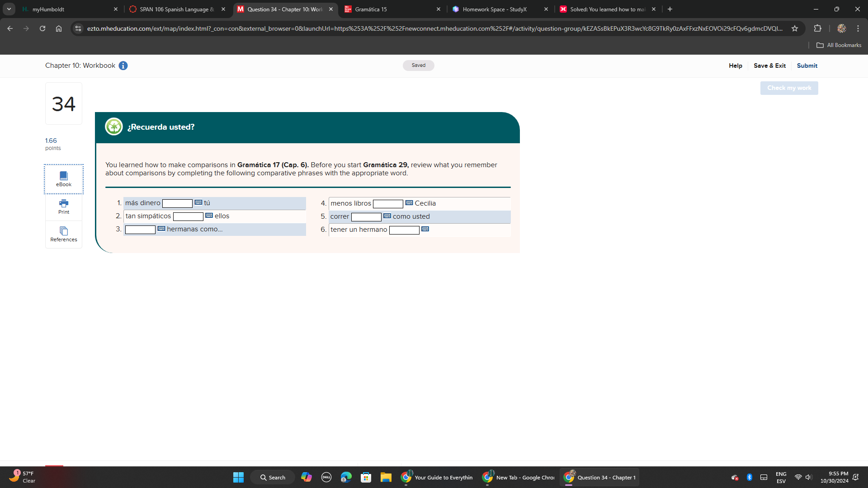This screenshot has width=868, height=488.
Task: Open keyboard icon next to 'tan simpáticos' blank
Action: pyautogui.click(x=209, y=216)
